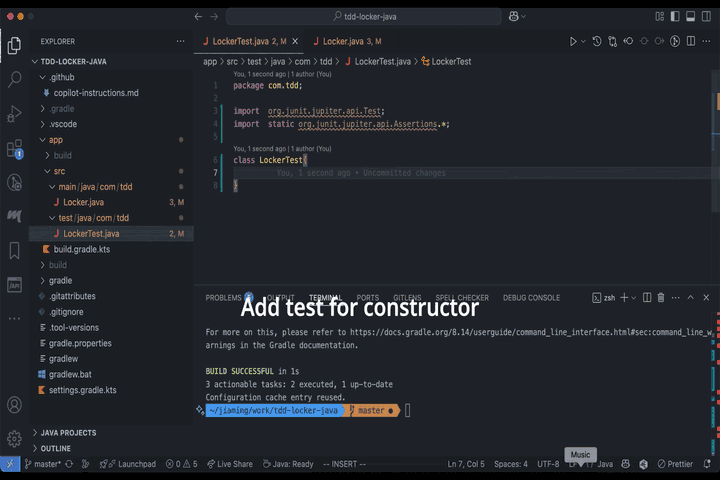Synchronize changes icon next to master
Screen dimensions: 720x480
pos(69,464)
